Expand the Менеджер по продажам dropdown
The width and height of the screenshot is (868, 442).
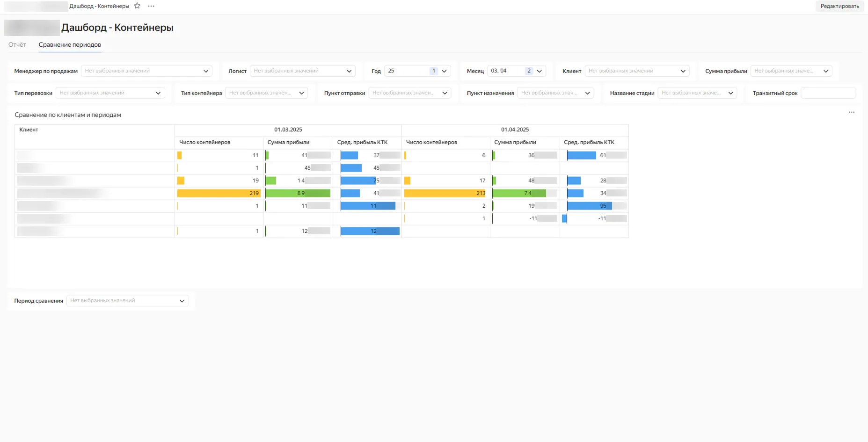pyautogui.click(x=146, y=71)
